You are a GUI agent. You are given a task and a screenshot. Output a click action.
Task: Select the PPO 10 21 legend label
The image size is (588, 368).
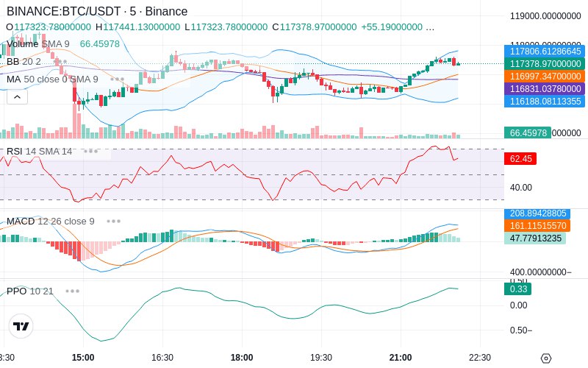coord(30,291)
